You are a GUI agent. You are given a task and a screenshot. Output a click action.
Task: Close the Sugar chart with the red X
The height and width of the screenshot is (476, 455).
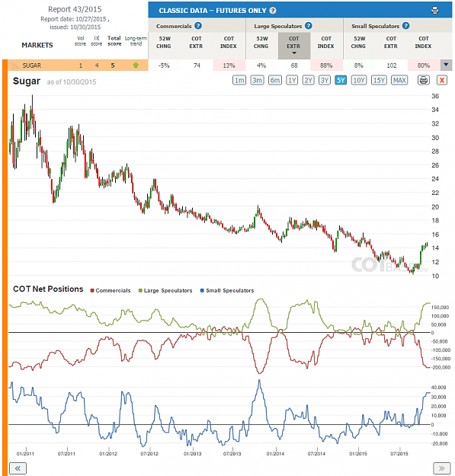442,80
